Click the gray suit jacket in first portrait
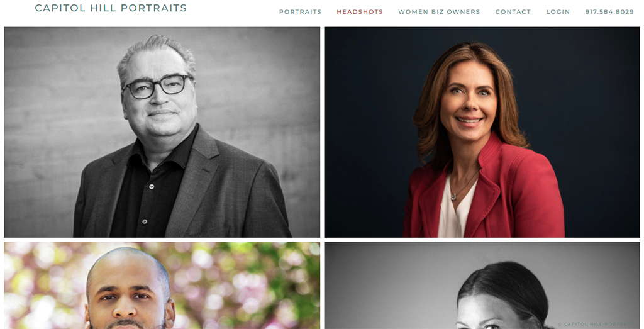Image resolution: width=644 pixels, height=329 pixels. (x=230, y=193)
